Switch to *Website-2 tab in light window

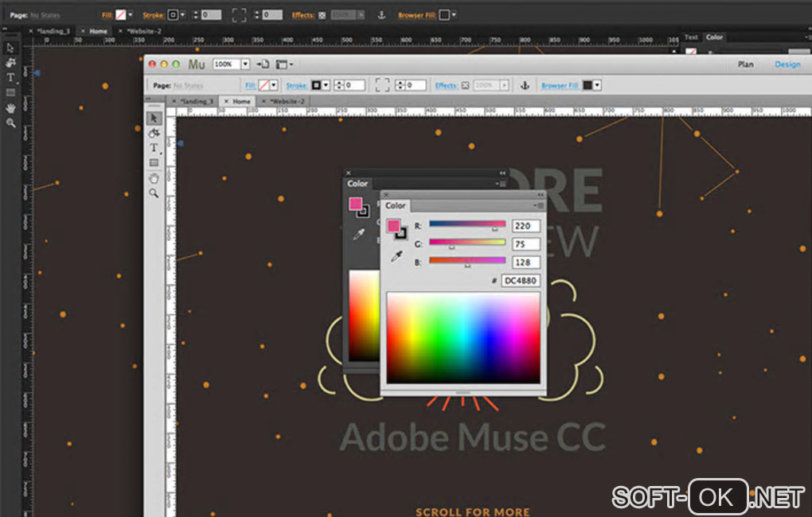click(283, 101)
